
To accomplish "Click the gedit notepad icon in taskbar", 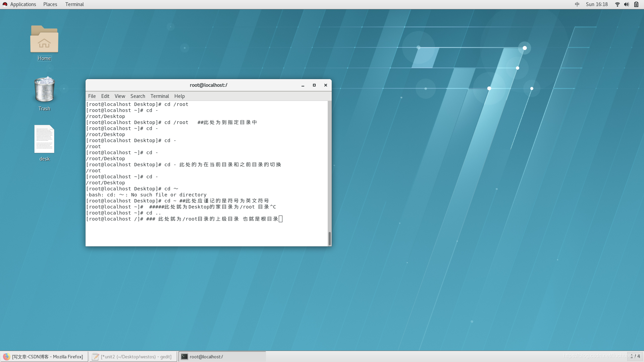I will (x=95, y=357).
